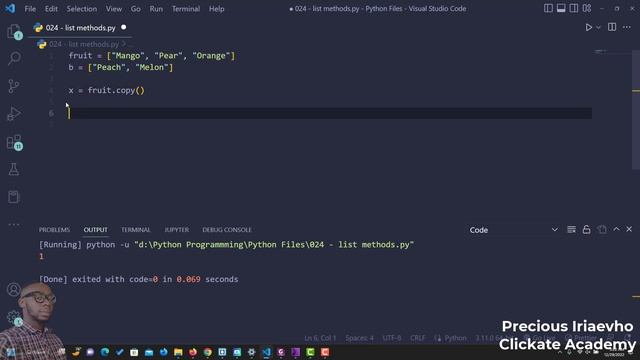Image resolution: width=640 pixels, height=360 pixels.
Task: Close the bottom panel
Action: tap(629, 229)
